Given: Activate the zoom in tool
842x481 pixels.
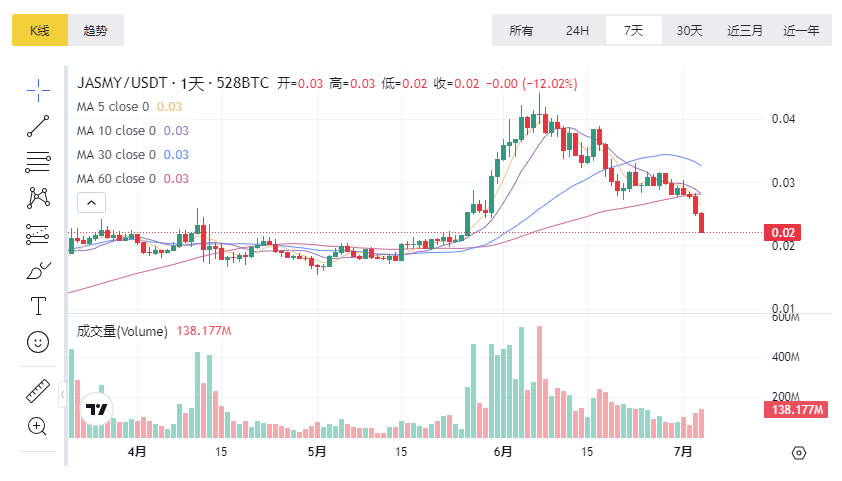Looking at the screenshot, I should coord(38,426).
